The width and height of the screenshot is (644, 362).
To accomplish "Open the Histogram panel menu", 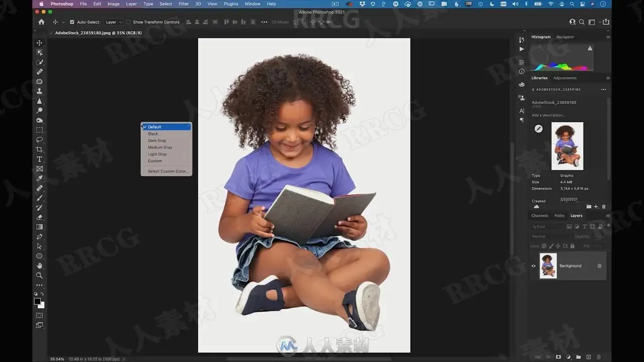I will click(x=608, y=37).
